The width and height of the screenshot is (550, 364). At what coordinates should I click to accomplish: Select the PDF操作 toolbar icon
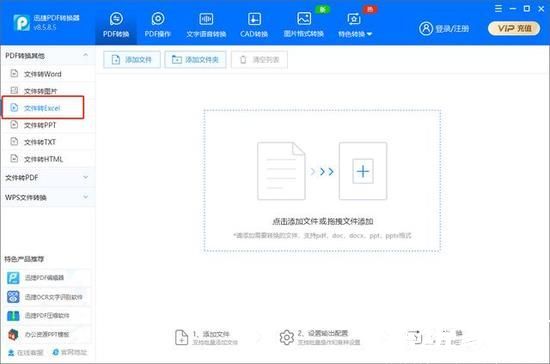158,19
